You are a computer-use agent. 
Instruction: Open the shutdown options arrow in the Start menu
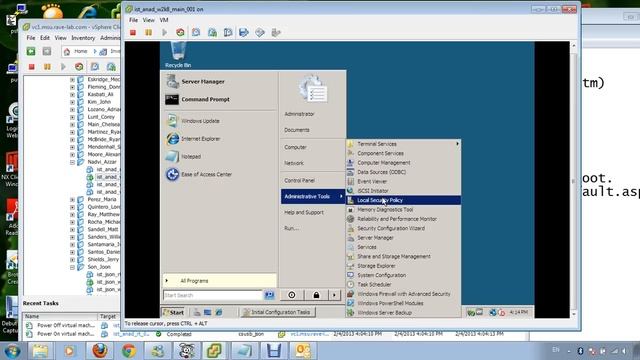tap(334, 295)
